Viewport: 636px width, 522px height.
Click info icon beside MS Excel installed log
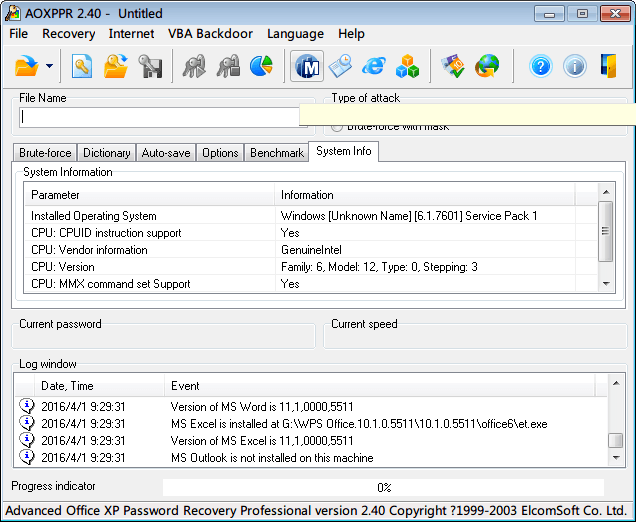[27, 423]
